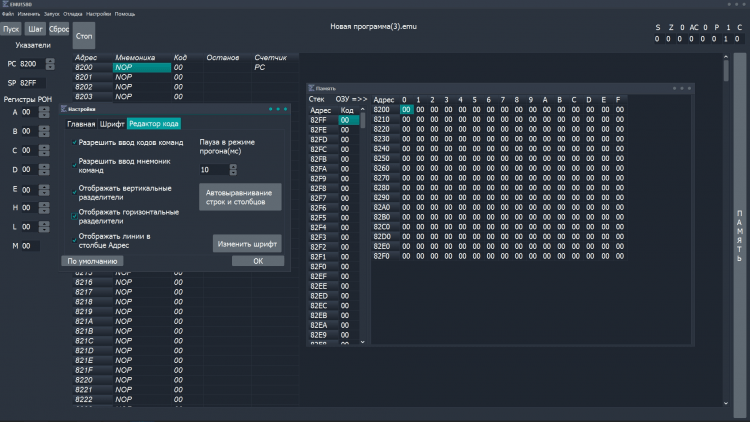750x422 pixels.
Task: Switch to the Шрифт tab
Action: (x=112, y=124)
